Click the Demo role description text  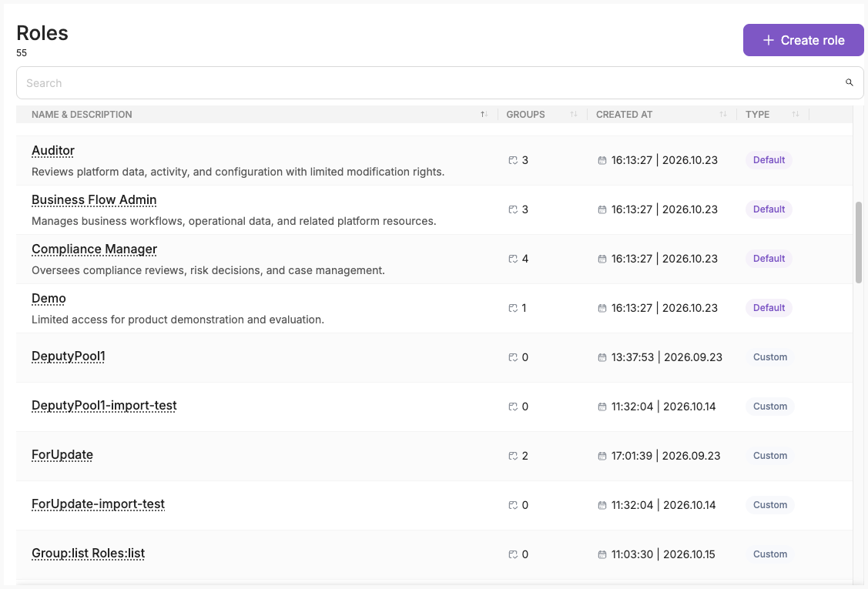[x=178, y=320]
